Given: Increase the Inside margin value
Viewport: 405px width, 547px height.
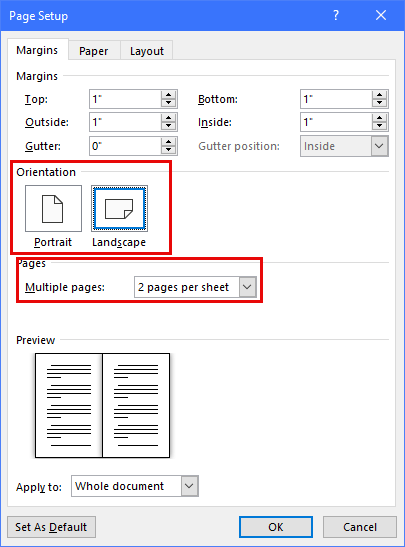Looking at the screenshot, I should tap(380, 118).
